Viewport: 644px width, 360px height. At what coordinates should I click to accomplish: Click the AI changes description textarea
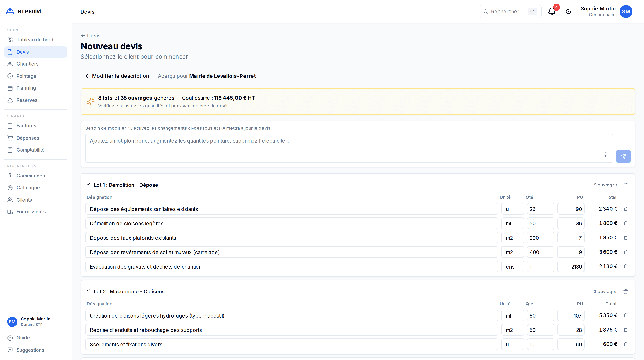point(349,148)
